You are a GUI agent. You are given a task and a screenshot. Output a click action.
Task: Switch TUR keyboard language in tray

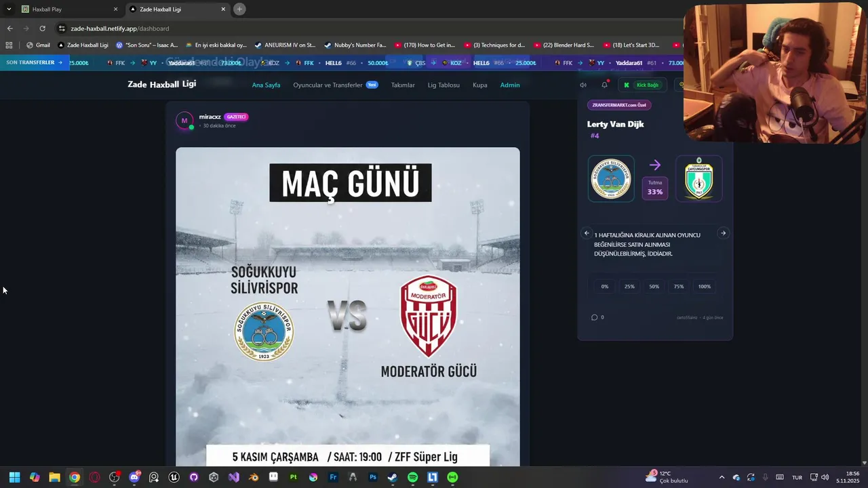tap(797, 477)
